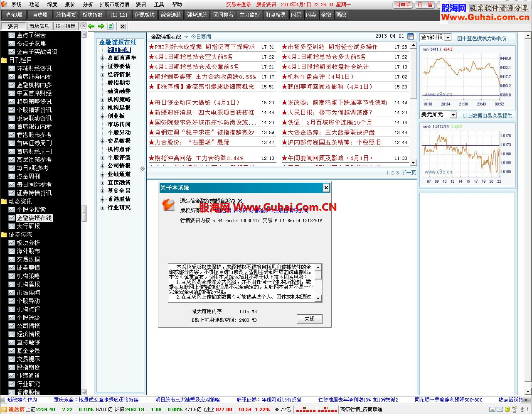Click the antenna signal icon in the status bar

[x=515, y=409]
